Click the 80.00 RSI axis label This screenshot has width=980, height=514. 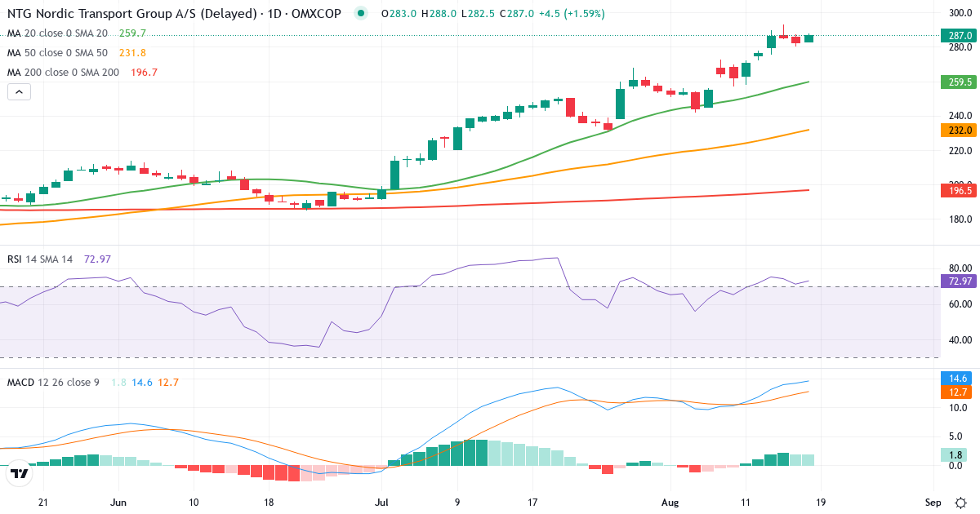[x=960, y=268]
